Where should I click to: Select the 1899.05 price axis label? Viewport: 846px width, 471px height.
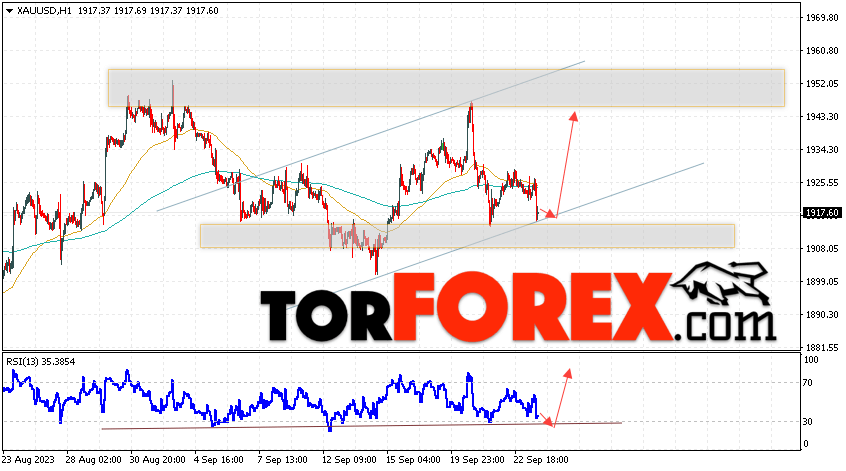tap(822, 282)
